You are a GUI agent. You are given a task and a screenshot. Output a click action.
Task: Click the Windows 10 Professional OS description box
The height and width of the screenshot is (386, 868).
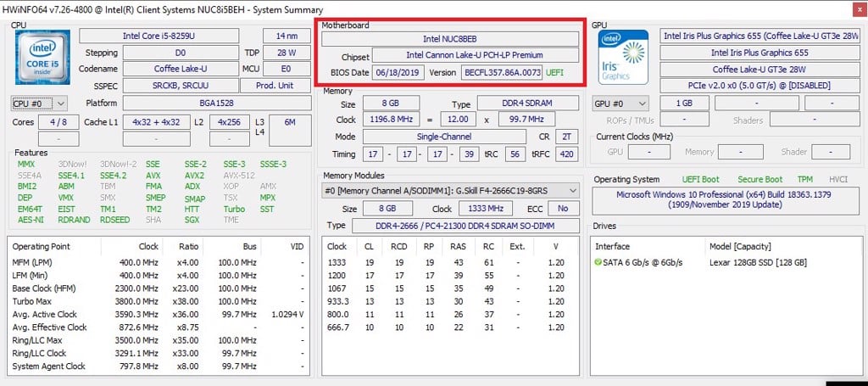[727, 200]
